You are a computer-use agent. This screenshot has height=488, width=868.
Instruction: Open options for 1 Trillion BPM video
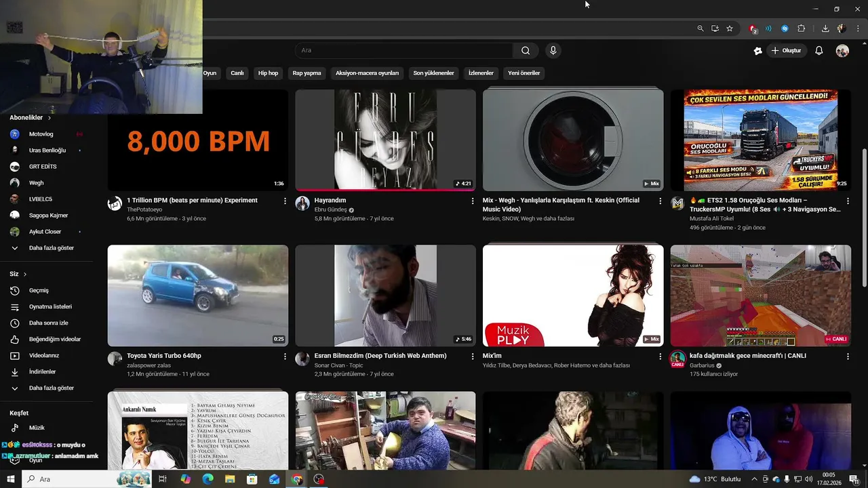(285, 201)
